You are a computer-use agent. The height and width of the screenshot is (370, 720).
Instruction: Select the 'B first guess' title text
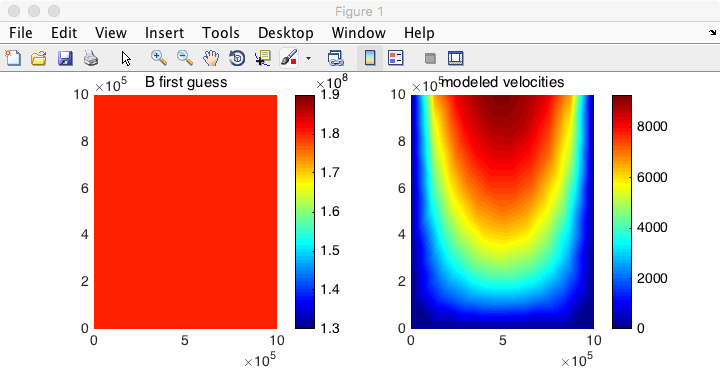pyautogui.click(x=186, y=82)
